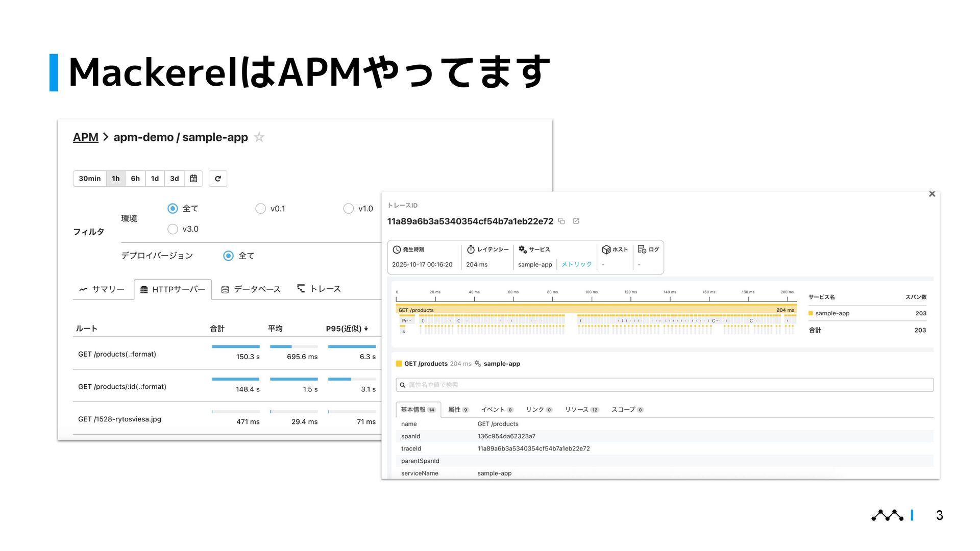Open the calendar date range picker
The width and height of the screenshot is (980, 551).
tap(193, 179)
